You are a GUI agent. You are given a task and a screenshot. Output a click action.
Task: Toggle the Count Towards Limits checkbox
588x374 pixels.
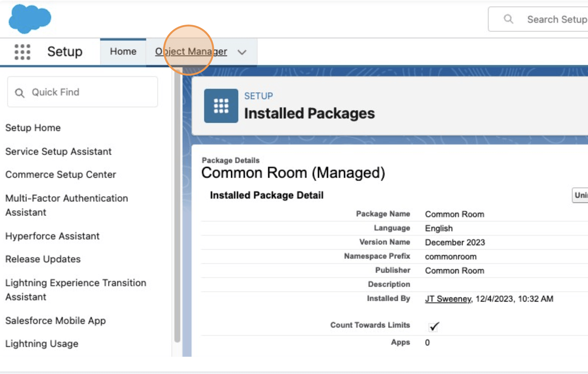433,327
